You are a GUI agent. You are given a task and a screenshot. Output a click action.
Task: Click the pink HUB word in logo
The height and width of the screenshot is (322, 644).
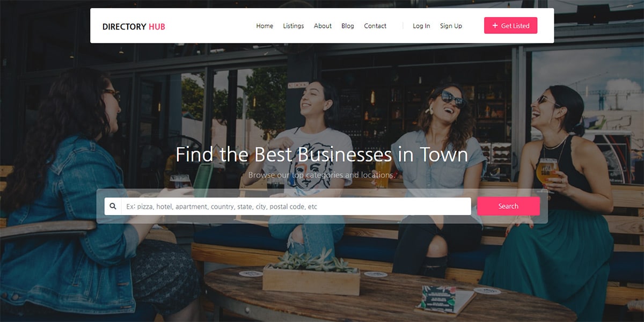pyautogui.click(x=157, y=26)
